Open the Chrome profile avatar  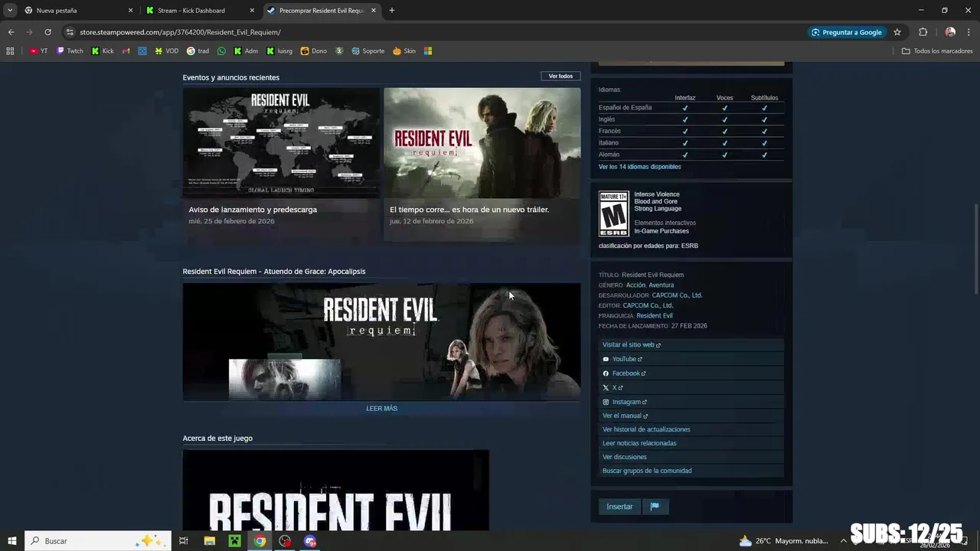click(950, 32)
